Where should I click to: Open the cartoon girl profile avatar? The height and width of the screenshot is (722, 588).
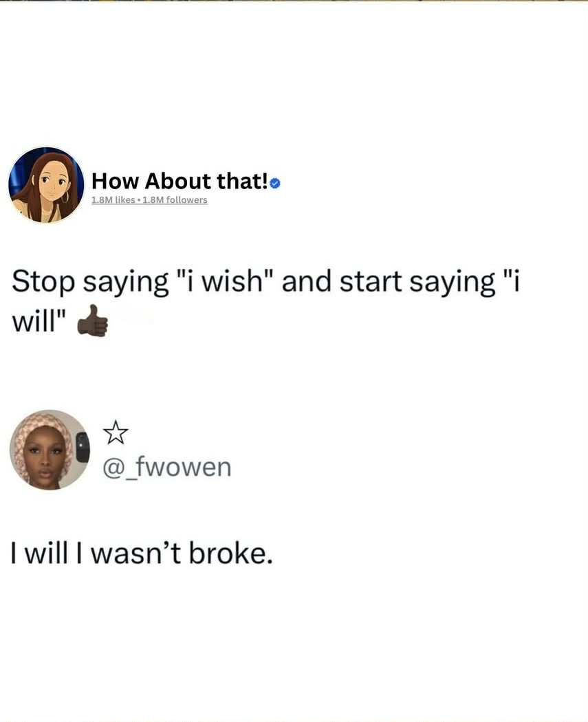coord(46,185)
